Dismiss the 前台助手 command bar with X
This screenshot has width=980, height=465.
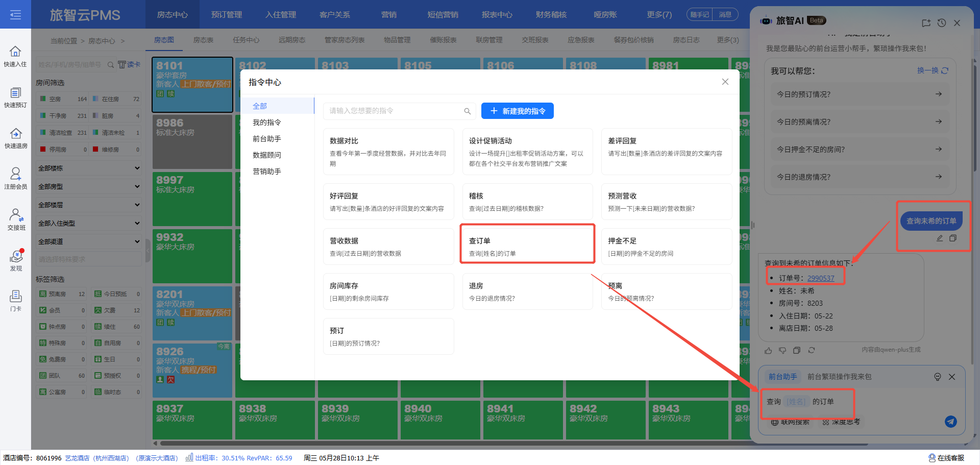coord(952,377)
